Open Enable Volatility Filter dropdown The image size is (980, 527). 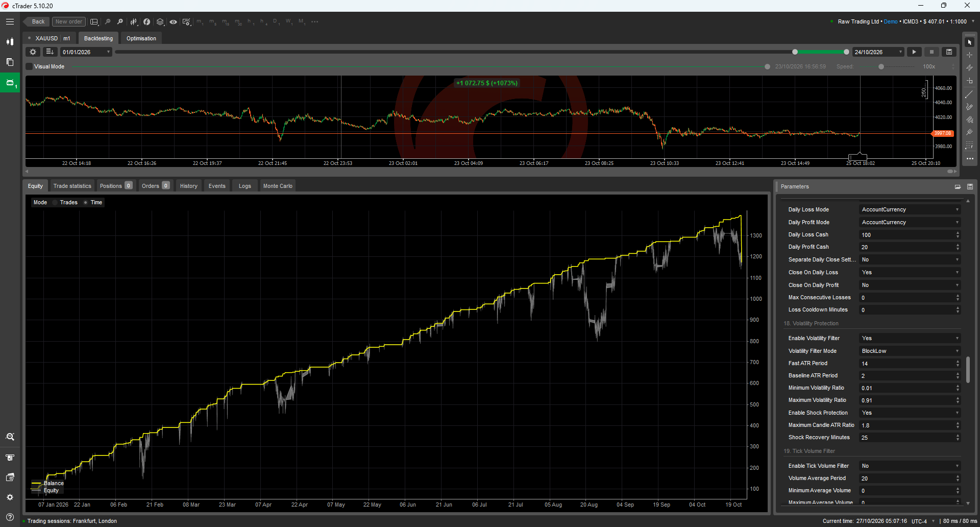(910, 339)
